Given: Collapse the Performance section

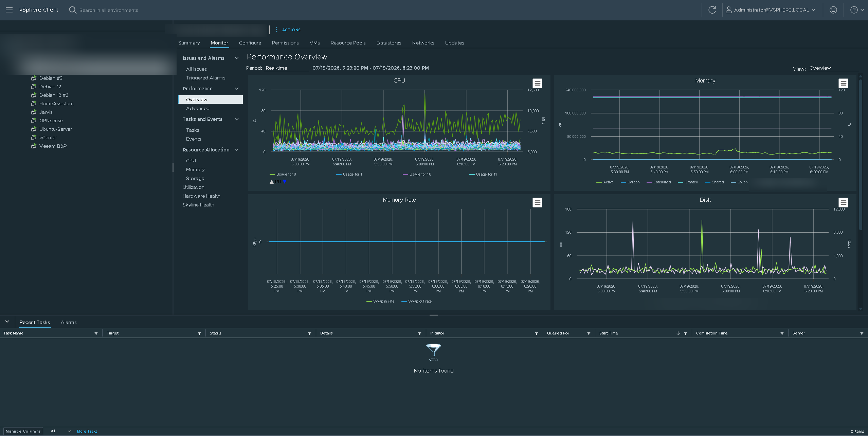Looking at the screenshot, I should pos(237,89).
